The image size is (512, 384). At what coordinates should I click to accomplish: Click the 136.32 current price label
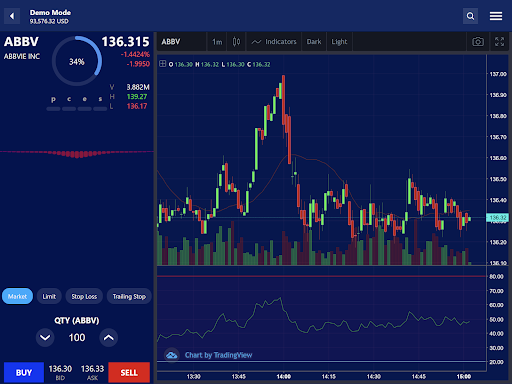[x=498, y=218]
